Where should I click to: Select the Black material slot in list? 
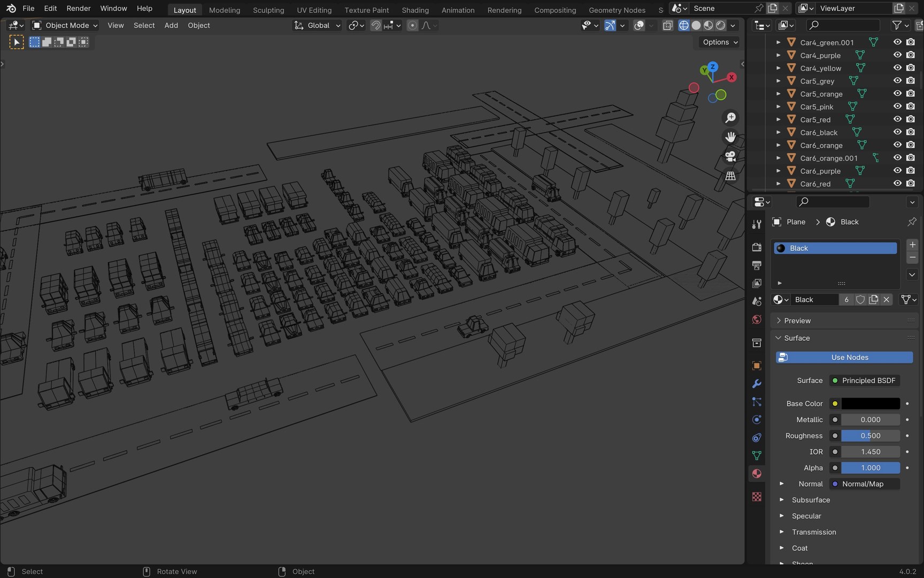[x=835, y=248]
